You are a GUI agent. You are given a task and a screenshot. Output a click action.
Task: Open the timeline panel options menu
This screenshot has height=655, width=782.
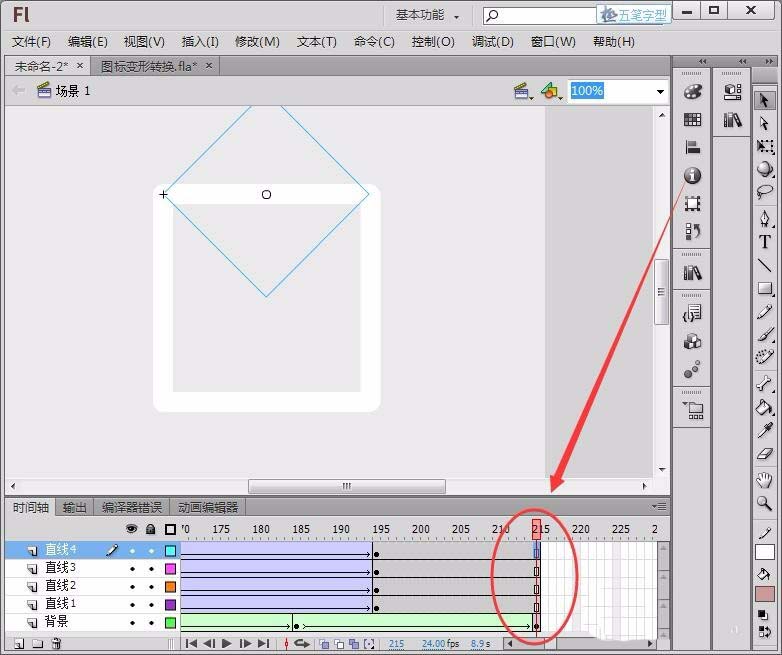click(659, 507)
